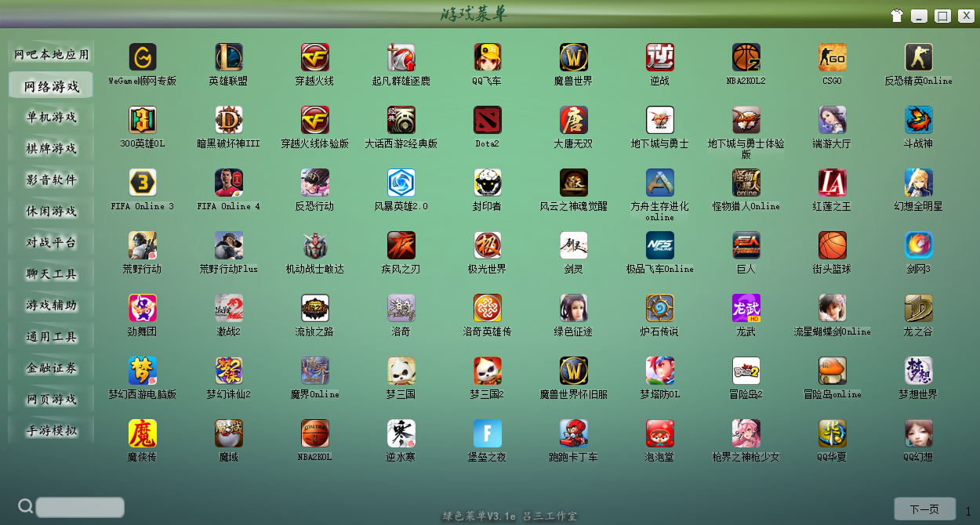Click the skin change shirt icon
Screen dimensions: 980x525
(898, 16)
